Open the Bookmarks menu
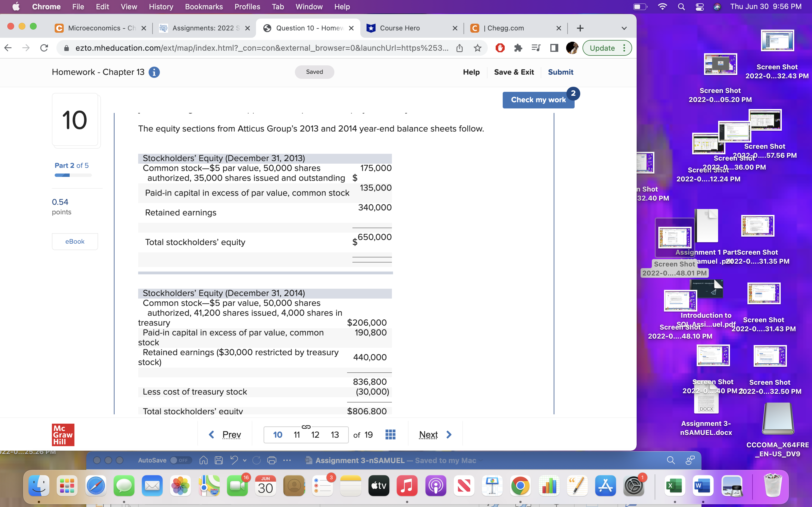This screenshot has width=812, height=507. (x=204, y=7)
